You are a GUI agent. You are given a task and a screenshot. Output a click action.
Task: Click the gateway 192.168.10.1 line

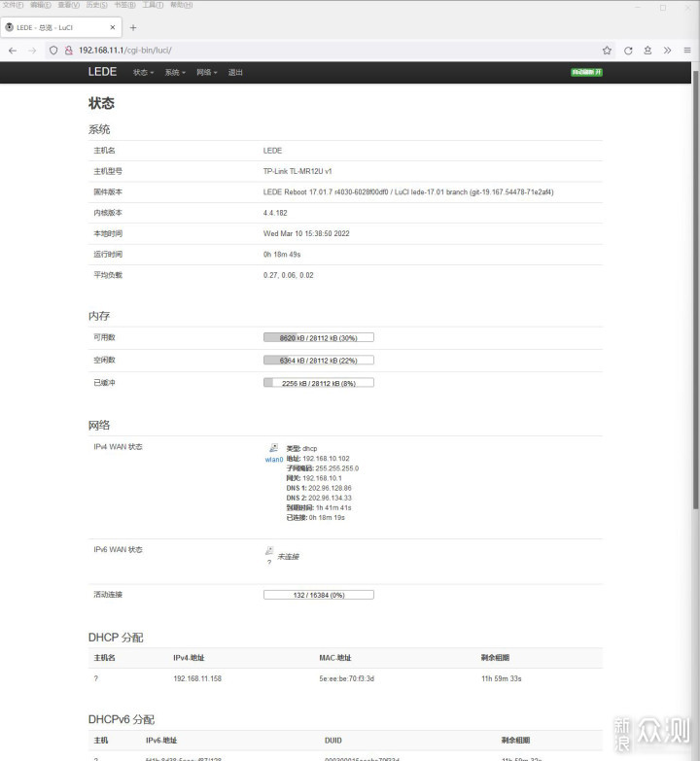pyautogui.click(x=314, y=478)
